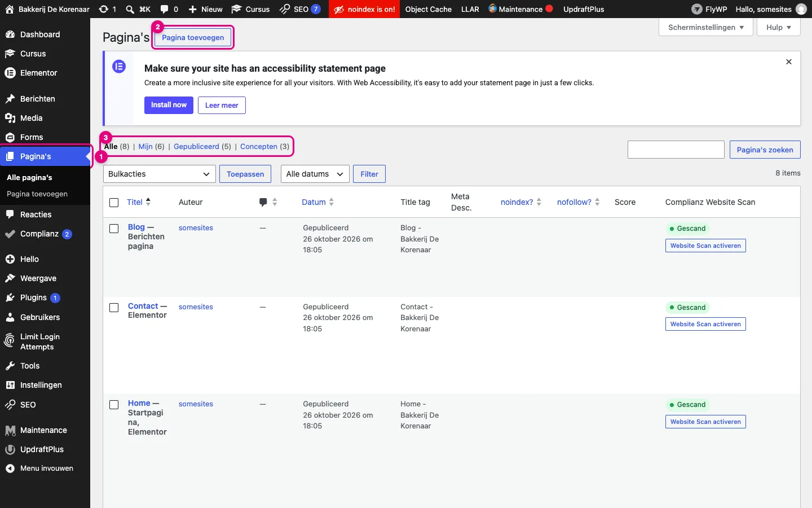The height and width of the screenshot is (508, 812).
Task: Click Pagina toevoegen button at top
Action: 193,38
